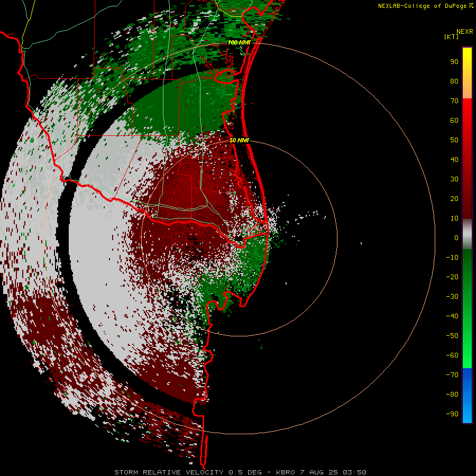The image size is (476, 476).
Task: Click the 10 value on velocity scale
Action: [454, 218]
